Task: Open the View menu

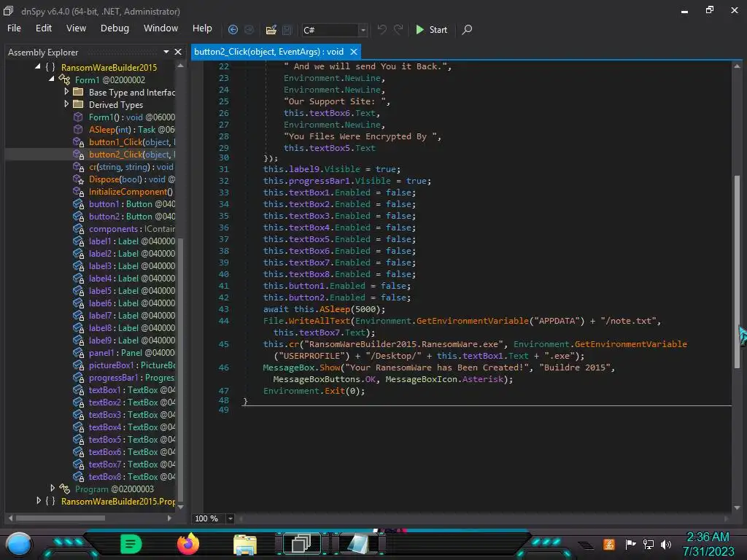Action: coord(76,28)
